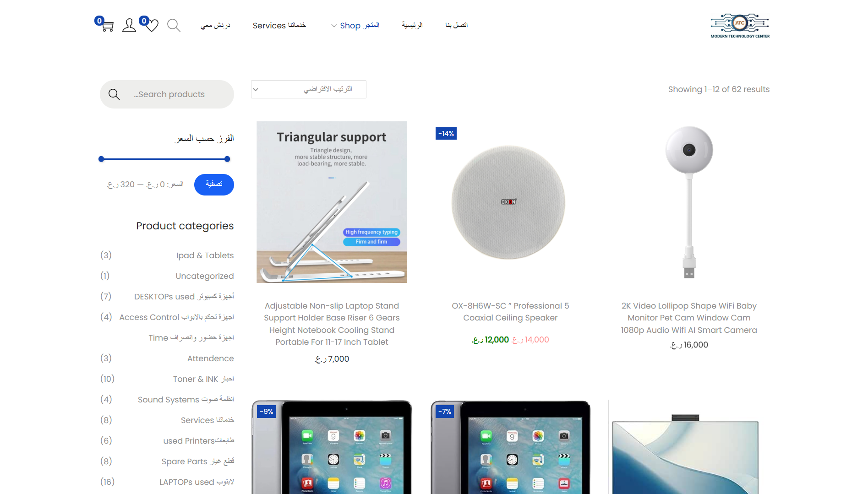
Task: Click the Modern Technology Center logo
Action: click(x=740, y=26)
